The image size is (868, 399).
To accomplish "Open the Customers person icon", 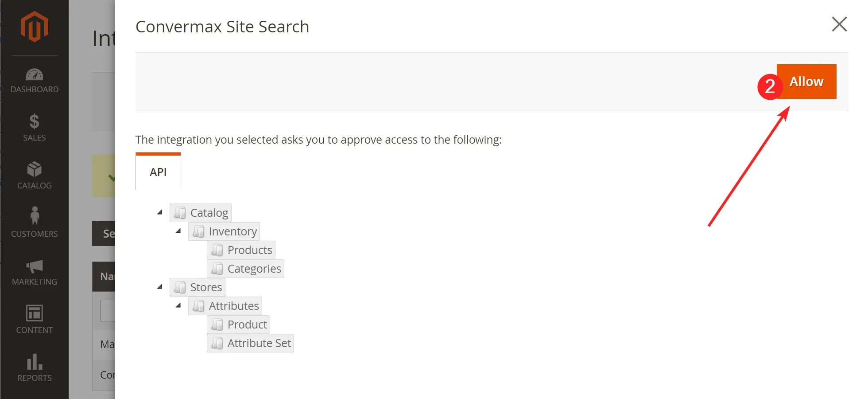I will tap(34, 216).
